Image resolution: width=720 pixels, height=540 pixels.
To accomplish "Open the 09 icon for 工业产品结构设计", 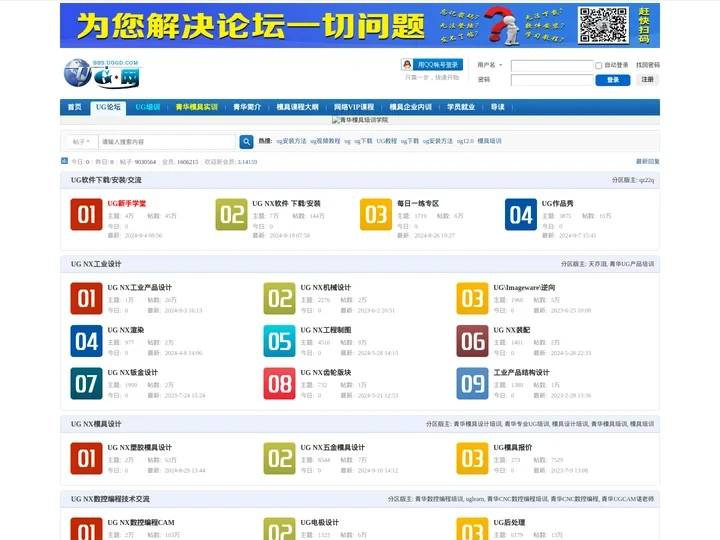I will [472, 383].
